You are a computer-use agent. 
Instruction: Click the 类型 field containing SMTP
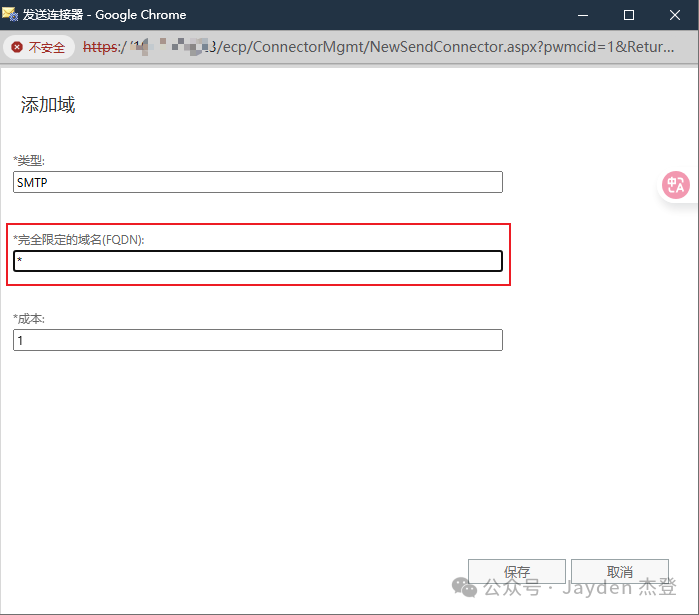coord(257,183)
